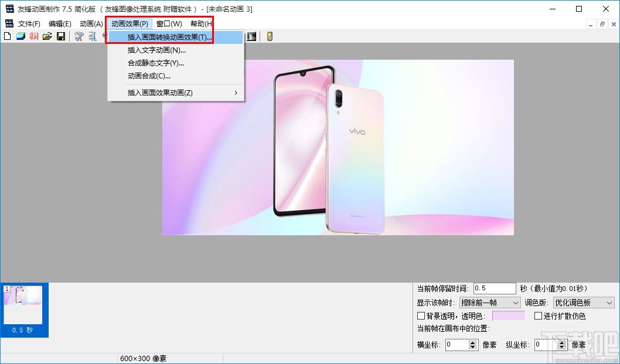Viewport: 620px width, 364px height.
Task: Click the New blank document toolbar icon
Action: pos(7,37)
